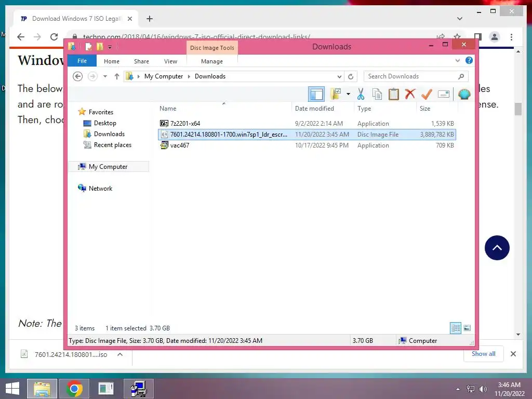Screen dimensions: 532x399
Task: Click the scroll-to-top round button
Action: [497, 248]
